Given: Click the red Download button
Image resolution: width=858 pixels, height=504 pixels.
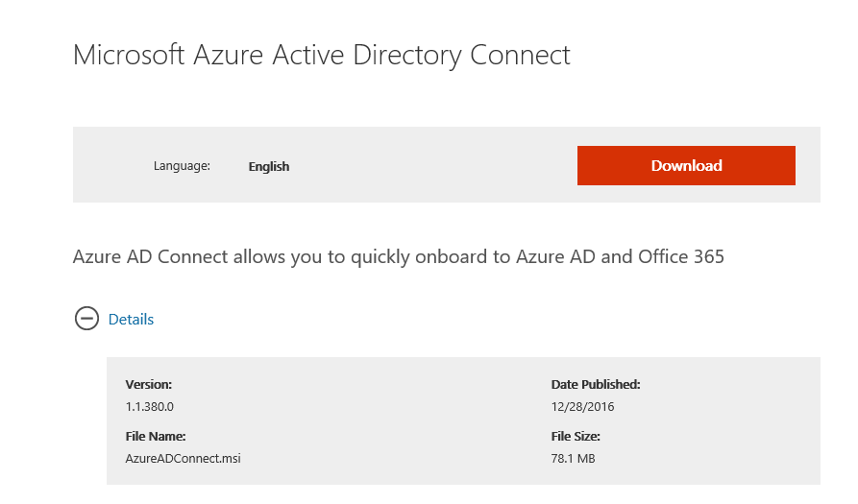Looking at the screenshot, I should [686, 166].
